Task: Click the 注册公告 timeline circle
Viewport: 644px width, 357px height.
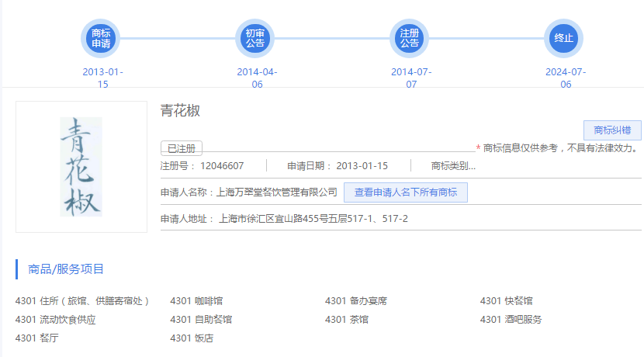Action: coord(410,38)
